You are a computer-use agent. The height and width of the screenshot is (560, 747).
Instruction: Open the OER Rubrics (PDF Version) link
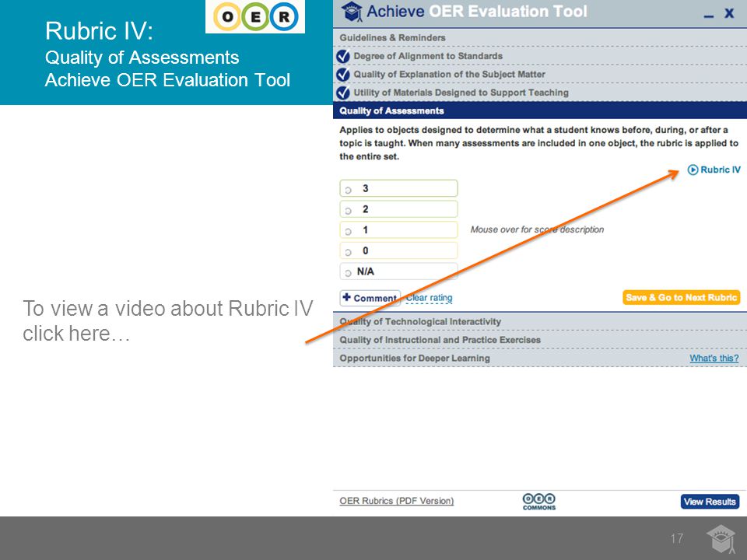coord(396,501)
